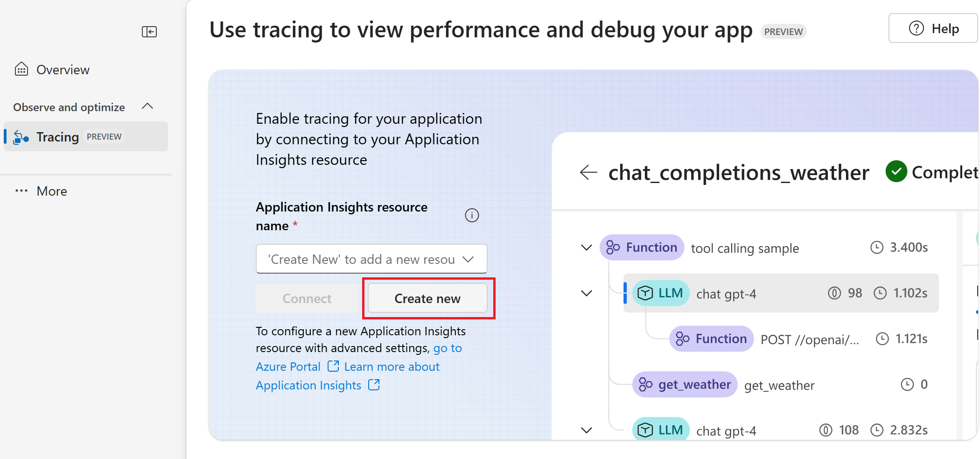This screenshot has height=459, width=980.
Task: Open the Overview menu item
Action: [x=63, y=70]
